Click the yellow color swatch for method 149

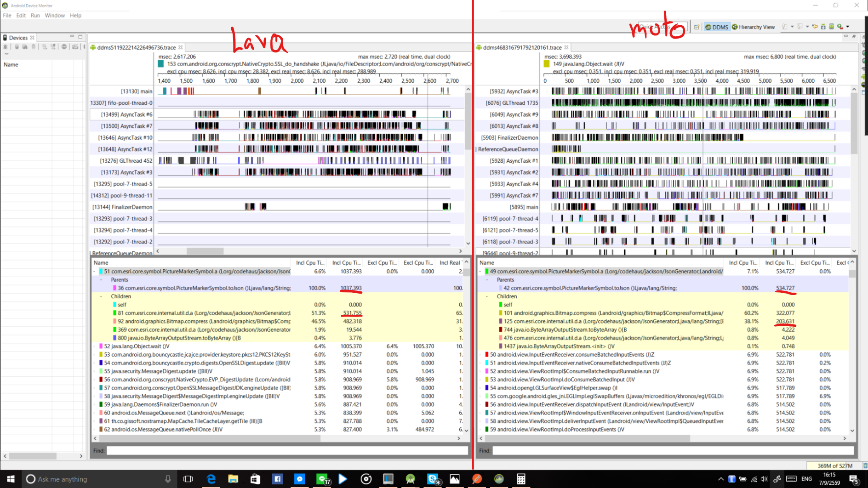tap(547, 64)
